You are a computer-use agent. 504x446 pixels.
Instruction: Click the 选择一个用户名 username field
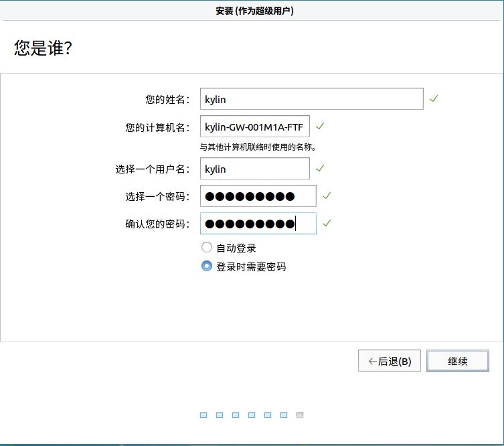pos(254,169)
